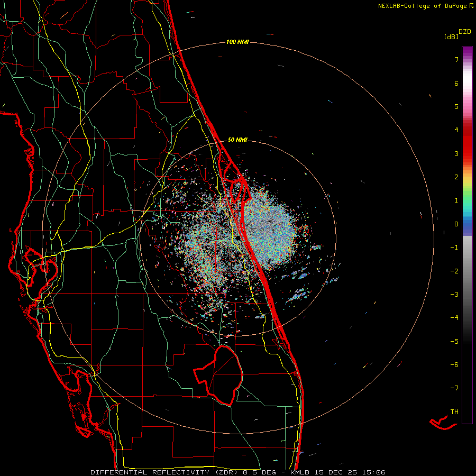Image resolution: width=476 pixels, height=476 pixels.
Task: Pick the purple top of the color bar
Action: tap(467, 52)
